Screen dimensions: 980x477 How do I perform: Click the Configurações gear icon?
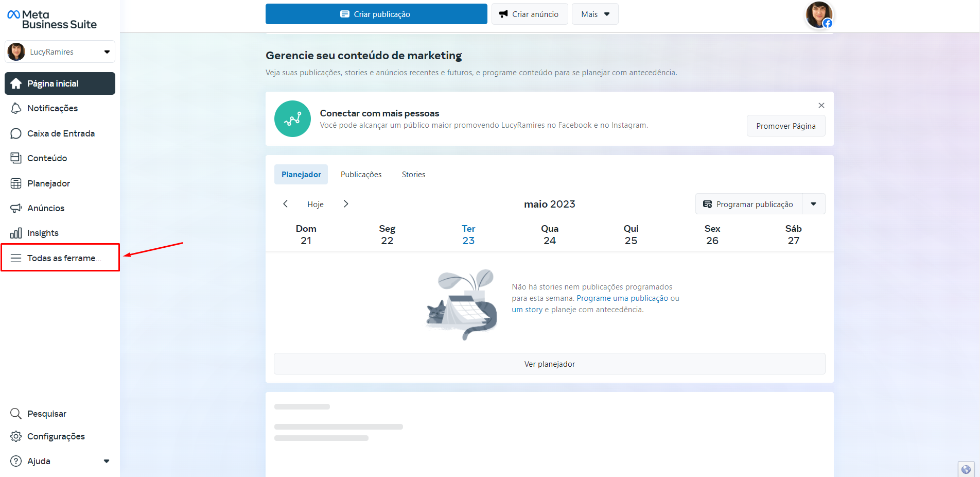click(x=16, y=436)
